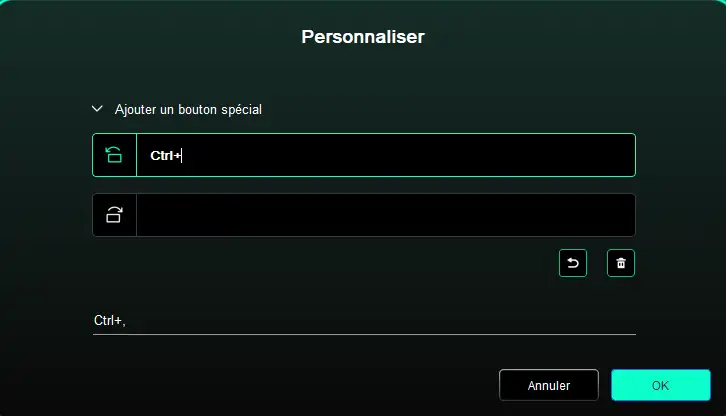Viewport: 726px width, 416px height.
Task: Click the Ajouter un bouton spécial label
Action: click(188, 110)
